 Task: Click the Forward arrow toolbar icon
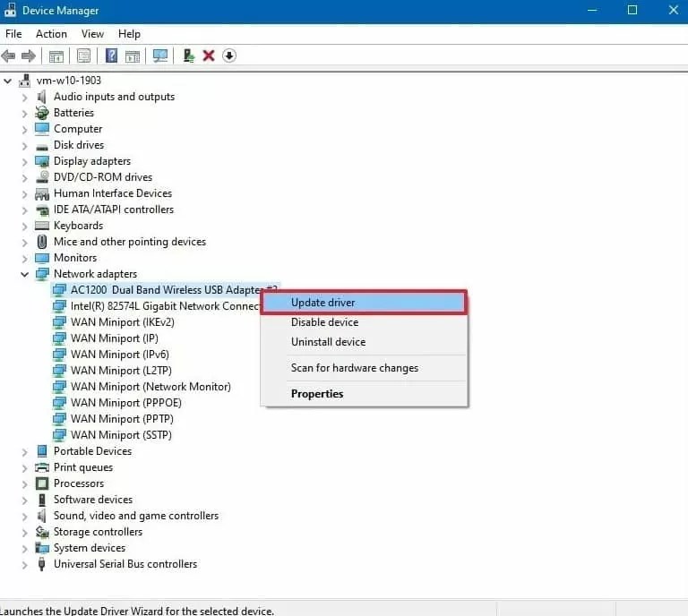(29, 56)
